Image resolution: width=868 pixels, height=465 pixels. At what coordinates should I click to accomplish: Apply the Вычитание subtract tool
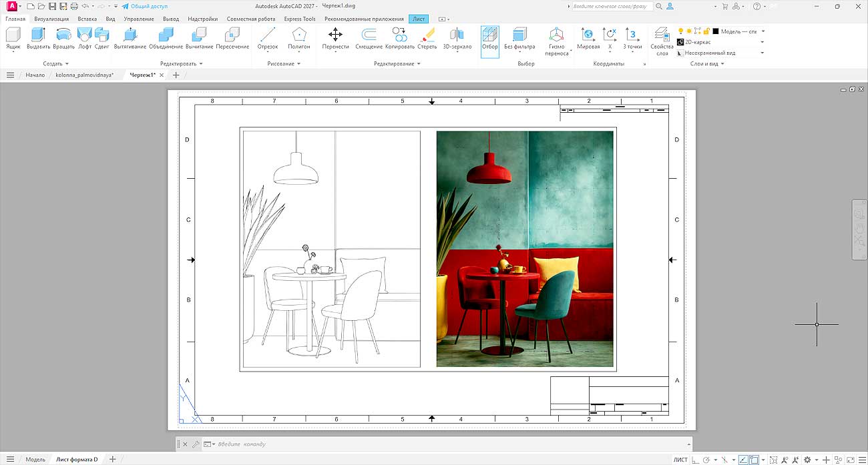(x=199, y=39)
